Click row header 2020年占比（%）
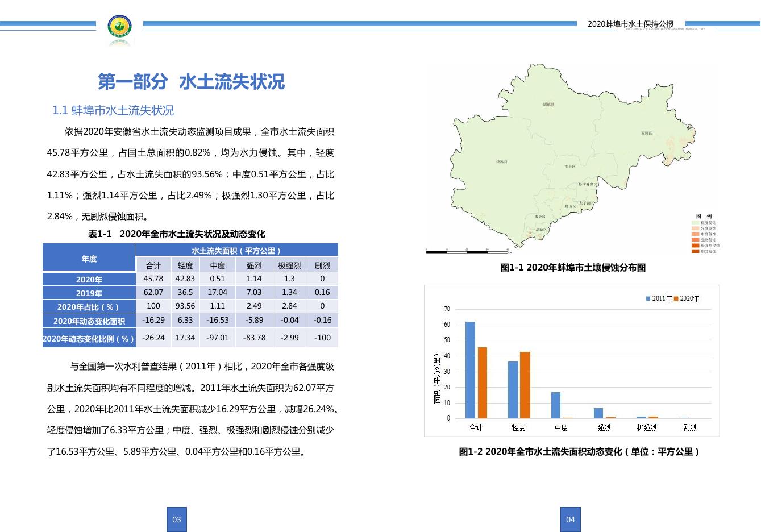This screenshot has height=532, width=761. [x=89, y=307]
